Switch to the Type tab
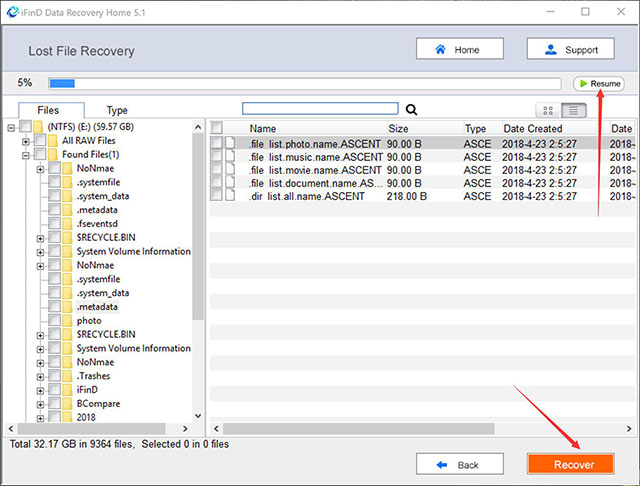640x486 pixels. [117, 110]
